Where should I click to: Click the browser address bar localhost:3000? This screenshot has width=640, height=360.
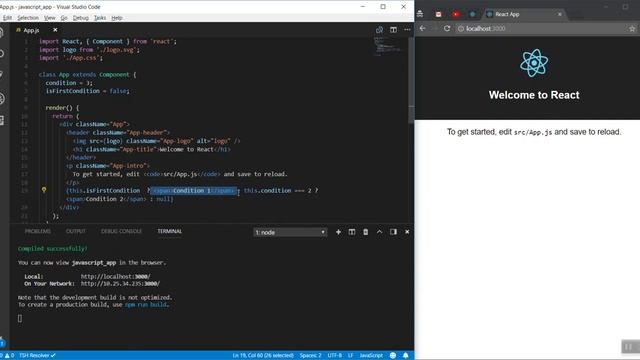point(542,29)
